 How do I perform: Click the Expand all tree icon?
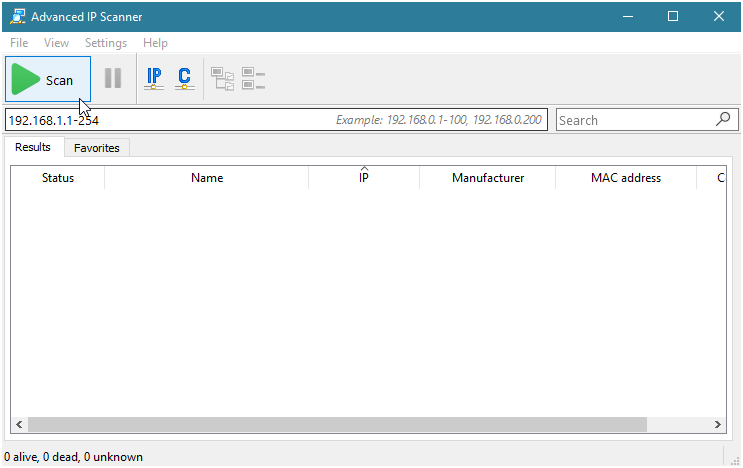[222, 79]
